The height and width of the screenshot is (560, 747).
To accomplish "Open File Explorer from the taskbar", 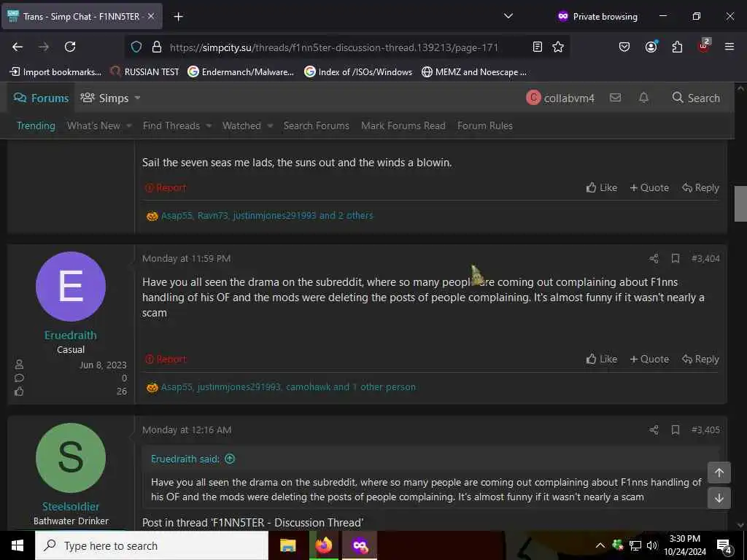I will 287,545.
